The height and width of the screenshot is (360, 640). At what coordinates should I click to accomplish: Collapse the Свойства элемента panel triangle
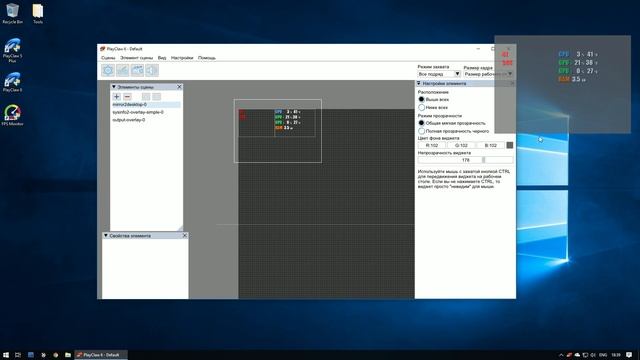pyautogui.click(x=106, y=236)
